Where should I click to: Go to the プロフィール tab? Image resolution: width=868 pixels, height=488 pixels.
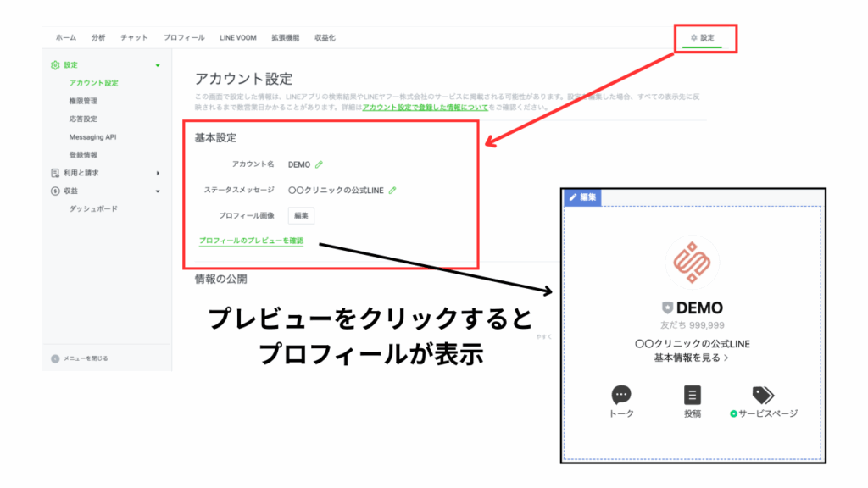184,37
